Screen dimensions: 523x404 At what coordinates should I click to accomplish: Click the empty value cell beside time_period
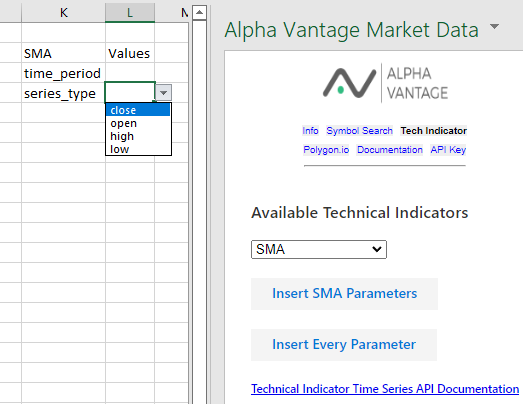(x=130, y=73)
